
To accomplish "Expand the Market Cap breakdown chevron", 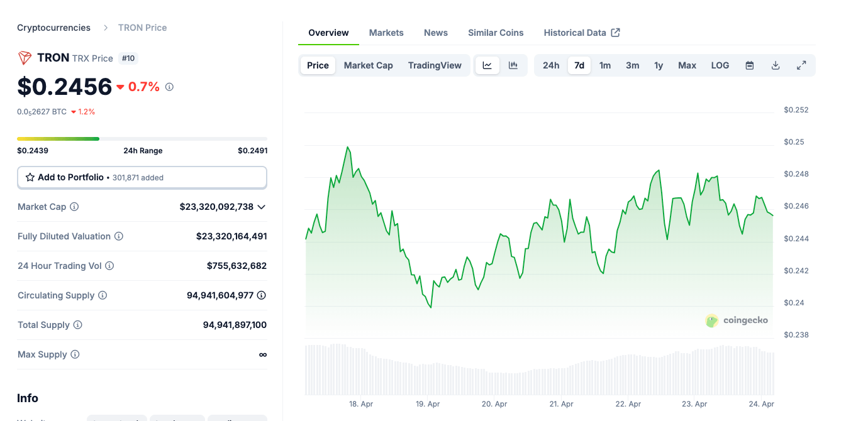I will (262, 206).
